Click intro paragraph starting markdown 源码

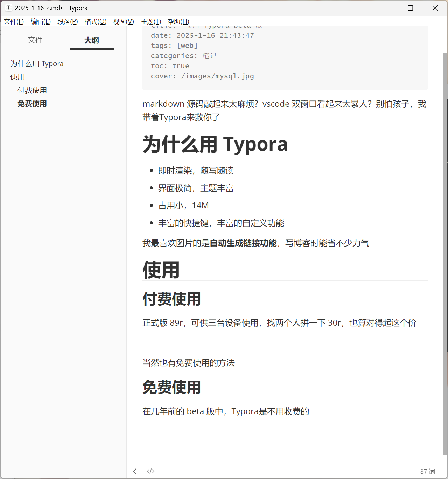(x=285, y=111)
